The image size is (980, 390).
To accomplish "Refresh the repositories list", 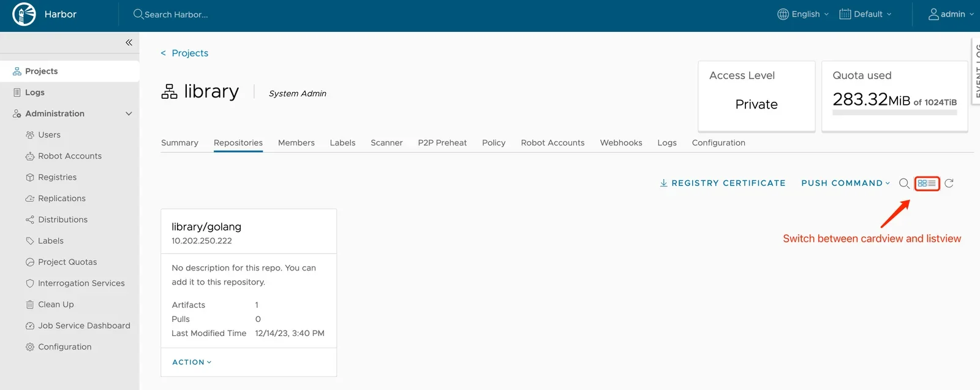I will click(x=949, y=183).
